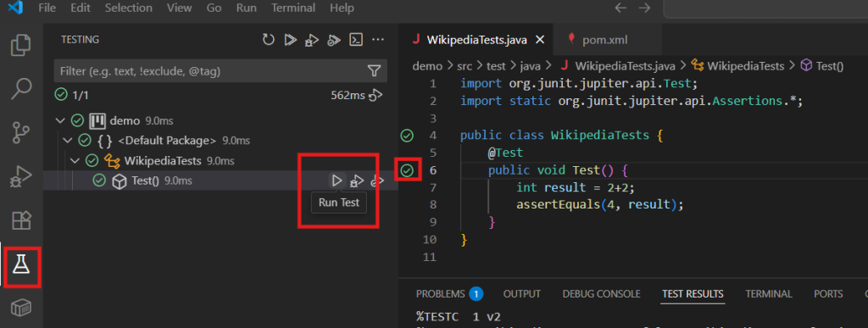Open the Search view in activity bar
The image size is (868, 328).
[21, 88]
